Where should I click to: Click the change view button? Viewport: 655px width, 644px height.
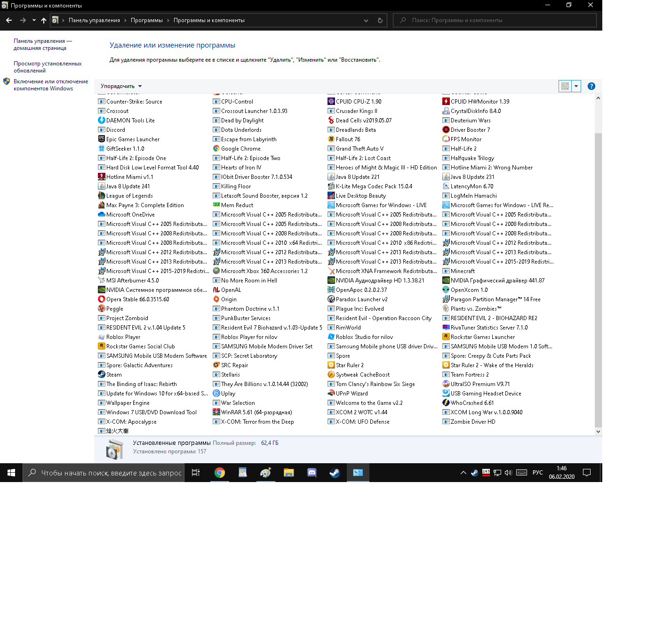pyautogui.click(x=565, y=86)
